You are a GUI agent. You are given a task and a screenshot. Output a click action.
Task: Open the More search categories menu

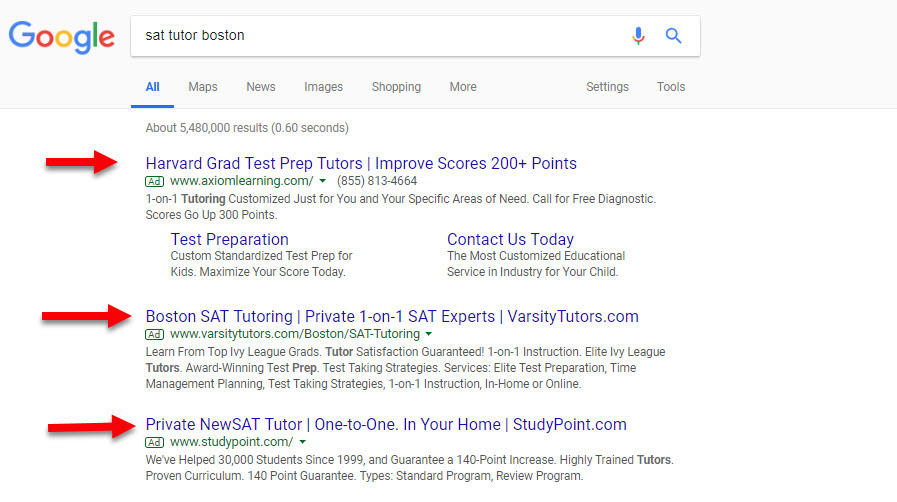click(463, 87)
